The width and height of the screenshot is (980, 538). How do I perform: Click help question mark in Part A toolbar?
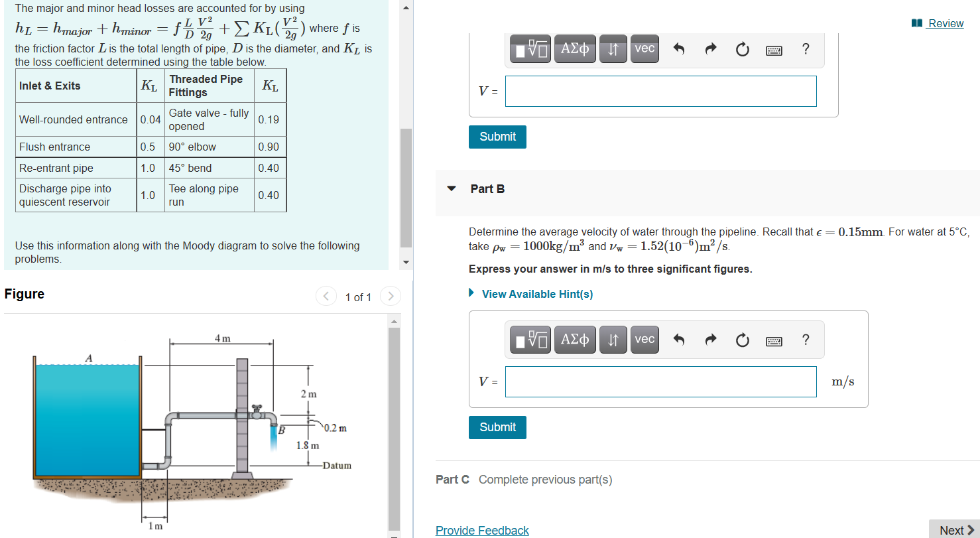pos(806,49)
